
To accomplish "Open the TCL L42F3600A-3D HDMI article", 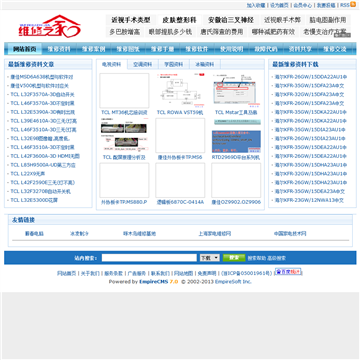I will (x=45, y=156).
